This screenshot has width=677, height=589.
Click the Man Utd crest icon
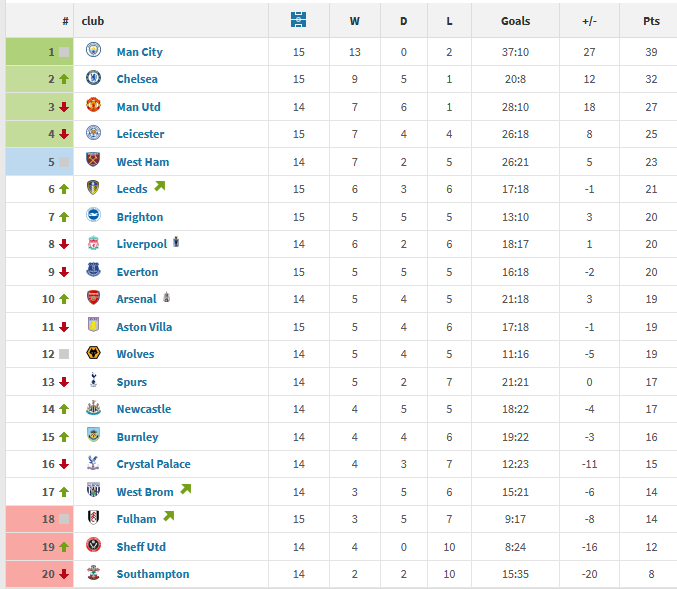click(93, 105)
